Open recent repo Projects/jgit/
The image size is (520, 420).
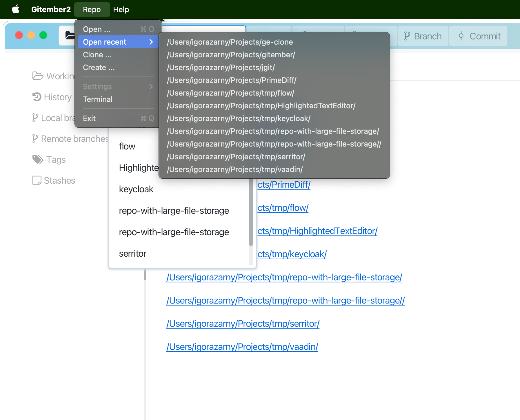274,67
